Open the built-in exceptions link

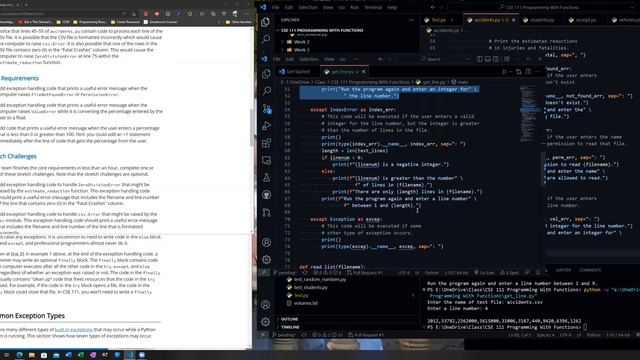click(x=74, y=329)
